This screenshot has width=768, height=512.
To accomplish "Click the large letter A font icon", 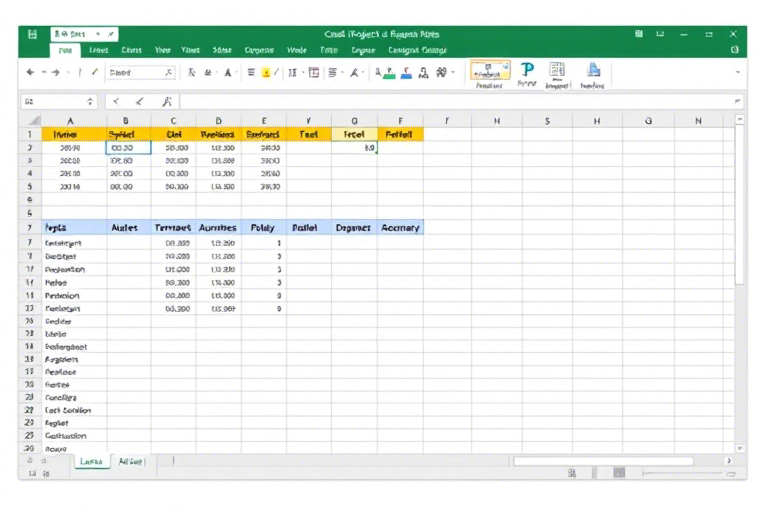I will click(x=228, y=73).
